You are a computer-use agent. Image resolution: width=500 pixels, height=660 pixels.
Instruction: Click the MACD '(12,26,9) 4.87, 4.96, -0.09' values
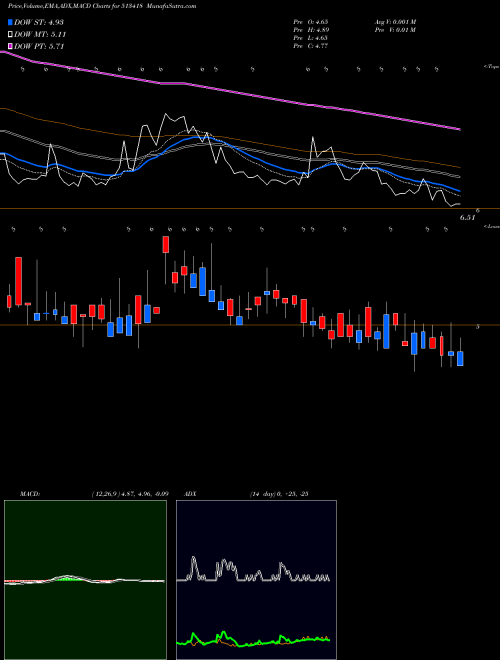click(130, 494)
